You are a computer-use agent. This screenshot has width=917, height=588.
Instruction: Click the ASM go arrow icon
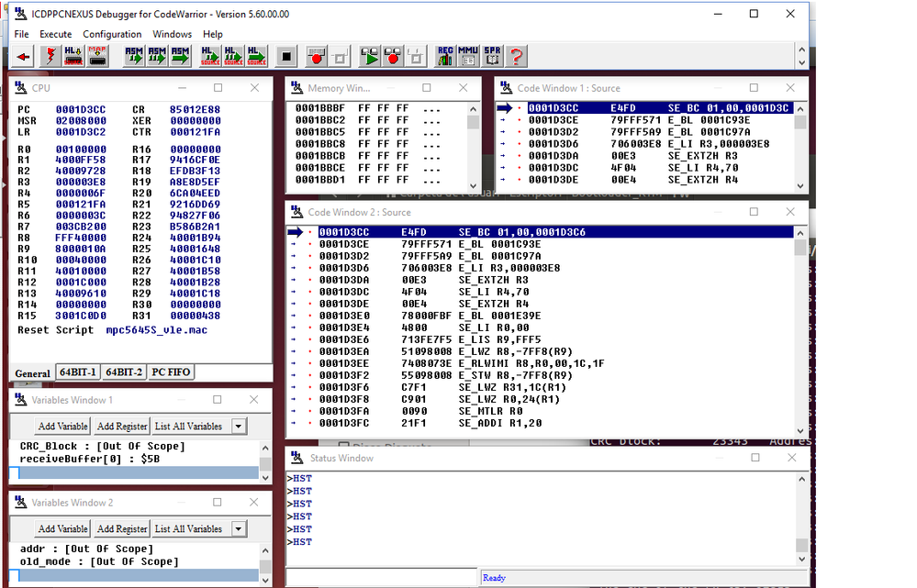(x=180, y=57)
